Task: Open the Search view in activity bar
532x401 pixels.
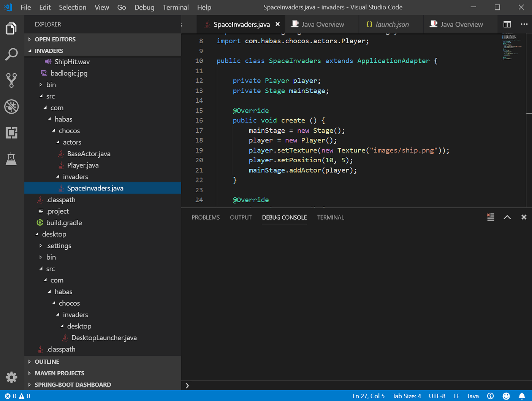Action: pyautogui.click(x=11, y=54)
